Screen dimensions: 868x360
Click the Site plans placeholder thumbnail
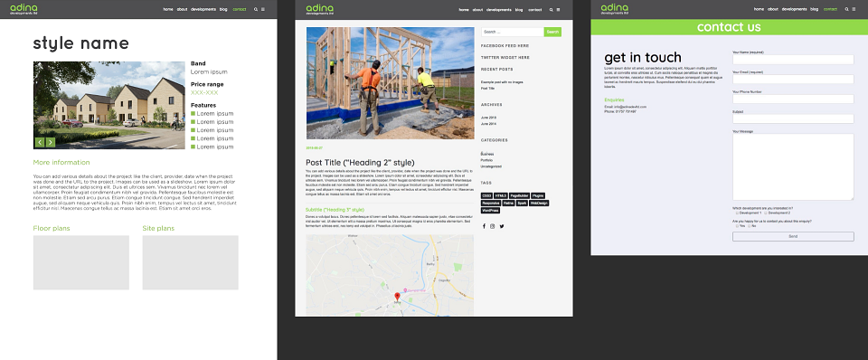click(x=191, y=262)
